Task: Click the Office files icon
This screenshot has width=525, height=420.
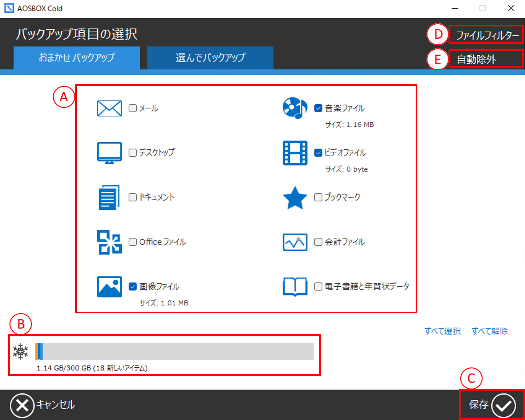Action: [109, 242]
